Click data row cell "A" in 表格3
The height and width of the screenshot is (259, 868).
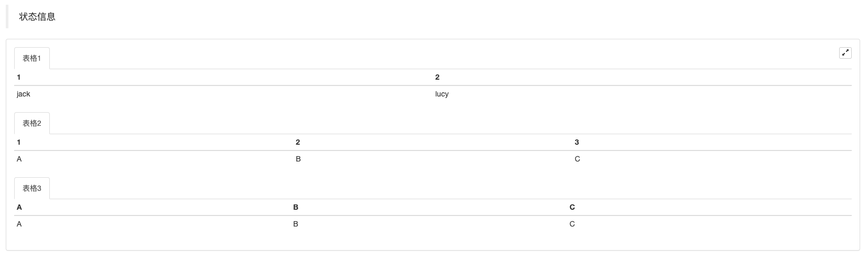click(19, 224)
